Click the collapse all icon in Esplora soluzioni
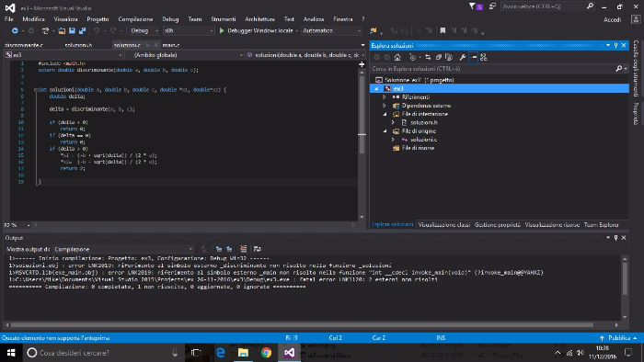644x362 pixels. tap(439, 57)
